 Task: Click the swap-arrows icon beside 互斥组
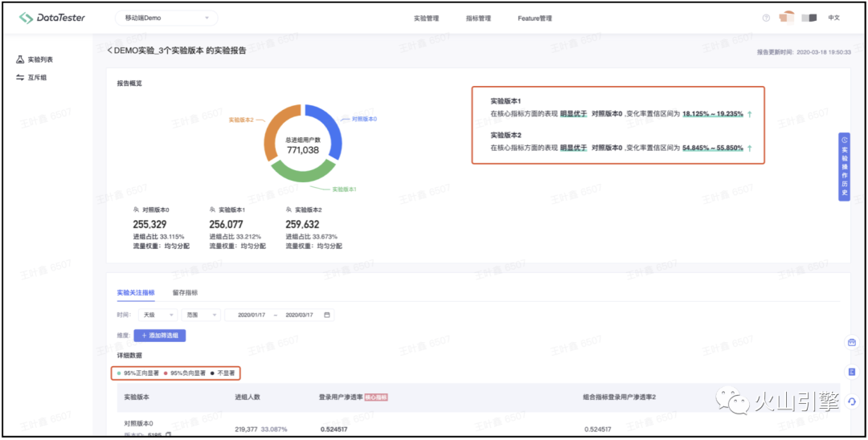(20, 77)
